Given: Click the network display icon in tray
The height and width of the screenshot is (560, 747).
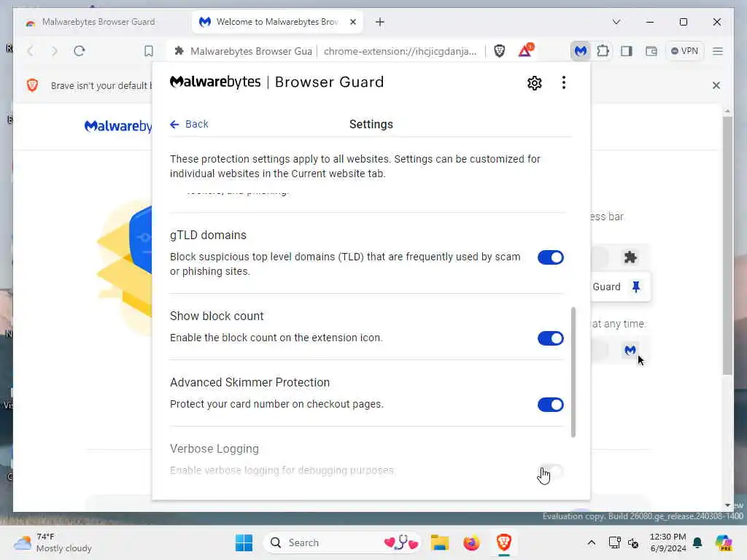Looking at the screenshot, I should [x=614, y=542].
